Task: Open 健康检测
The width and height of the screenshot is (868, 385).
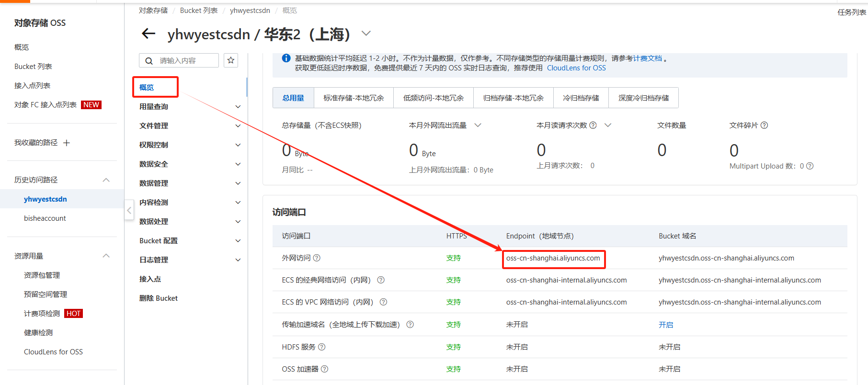Action: (x=38, y=333)
